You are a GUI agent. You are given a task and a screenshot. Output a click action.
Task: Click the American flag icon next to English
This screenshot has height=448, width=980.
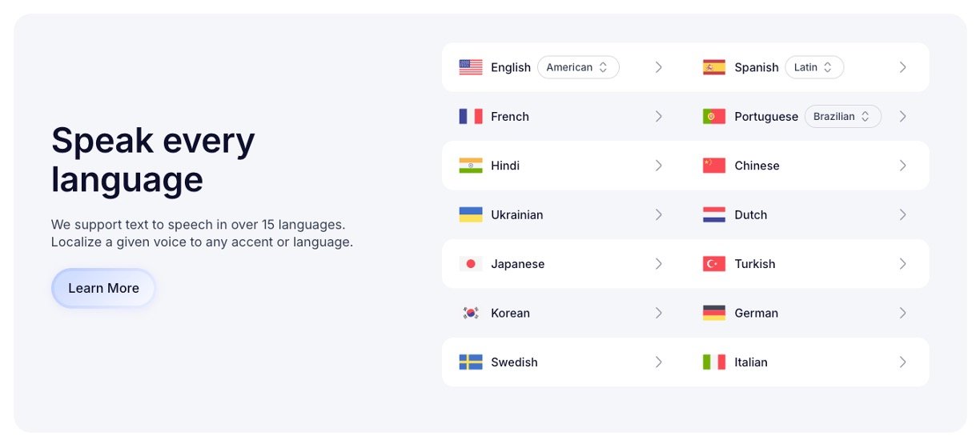[471, 67]
